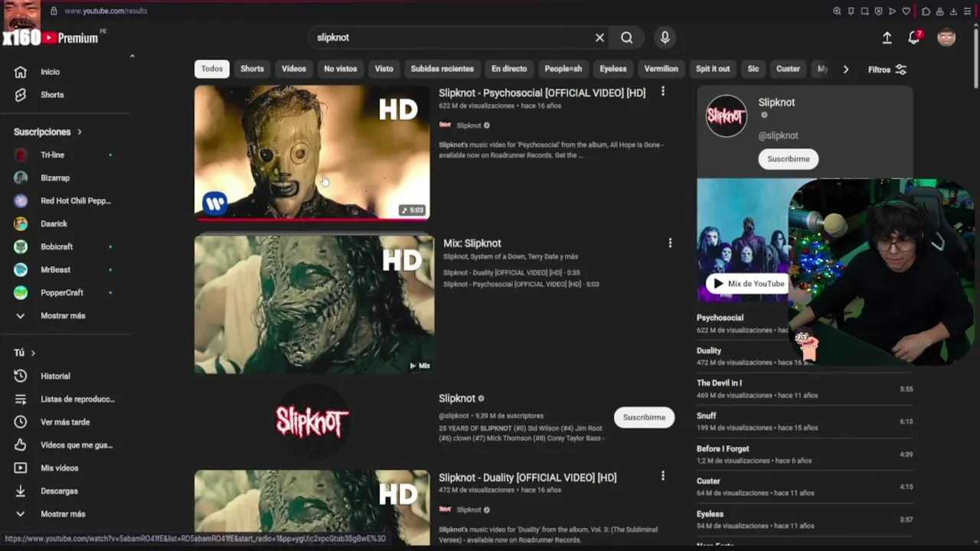Screen dimensions: 980x551
Task: Open notifications bell with 7 badge
Action: click(x=914, y=37)
